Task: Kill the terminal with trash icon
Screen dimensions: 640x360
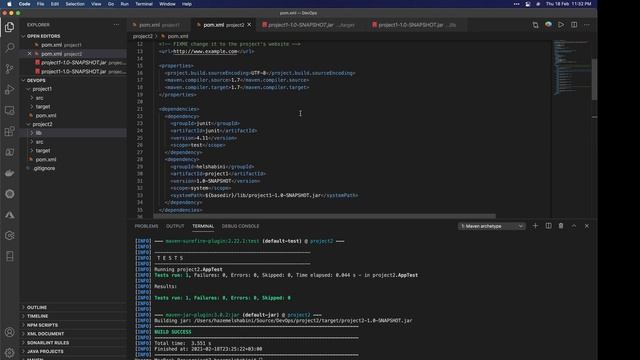Action: (561, 226)
